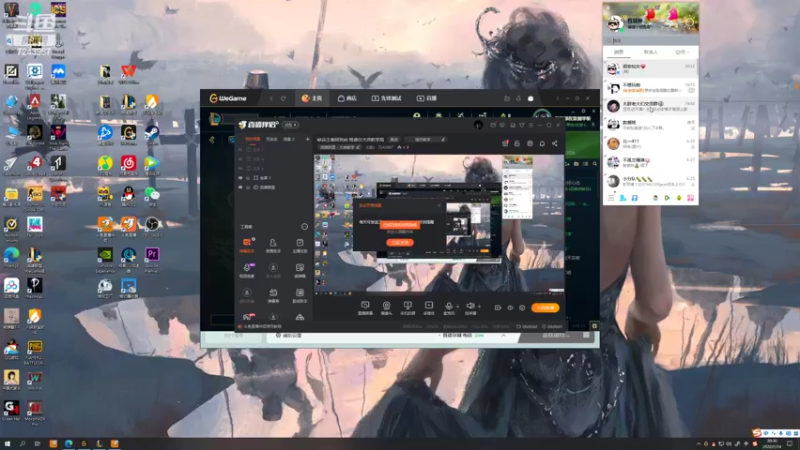This screenshot has height=450, width=800.
Task: Toggle visibility of the 全屏 1 source
Action: coord(240,178)
